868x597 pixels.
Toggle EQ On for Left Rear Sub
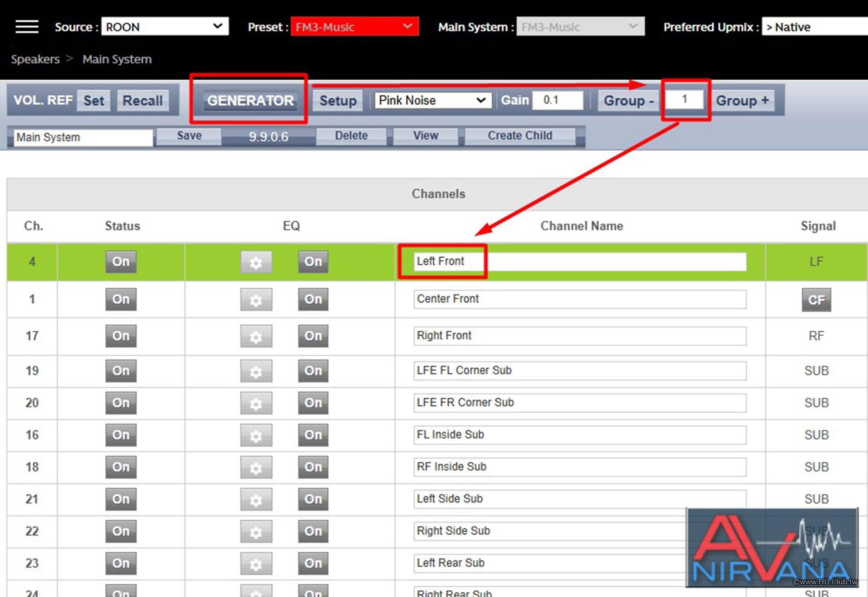(313, 563)
